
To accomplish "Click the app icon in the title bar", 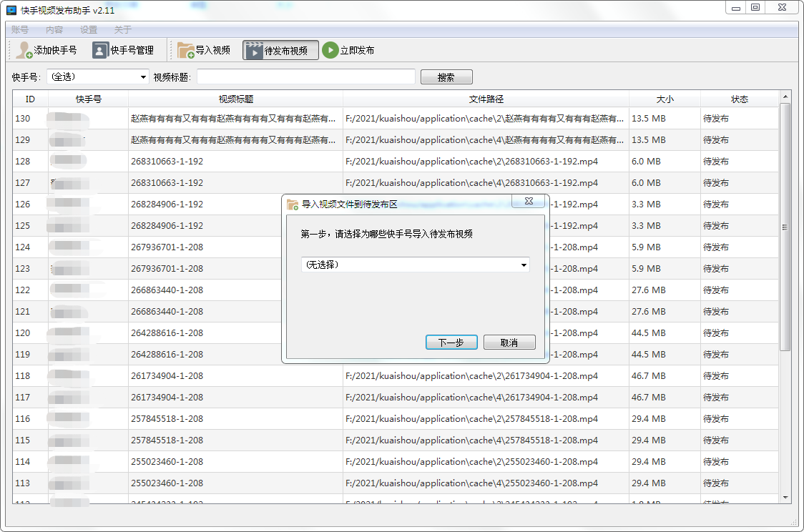I will click(x=11, y=10).
